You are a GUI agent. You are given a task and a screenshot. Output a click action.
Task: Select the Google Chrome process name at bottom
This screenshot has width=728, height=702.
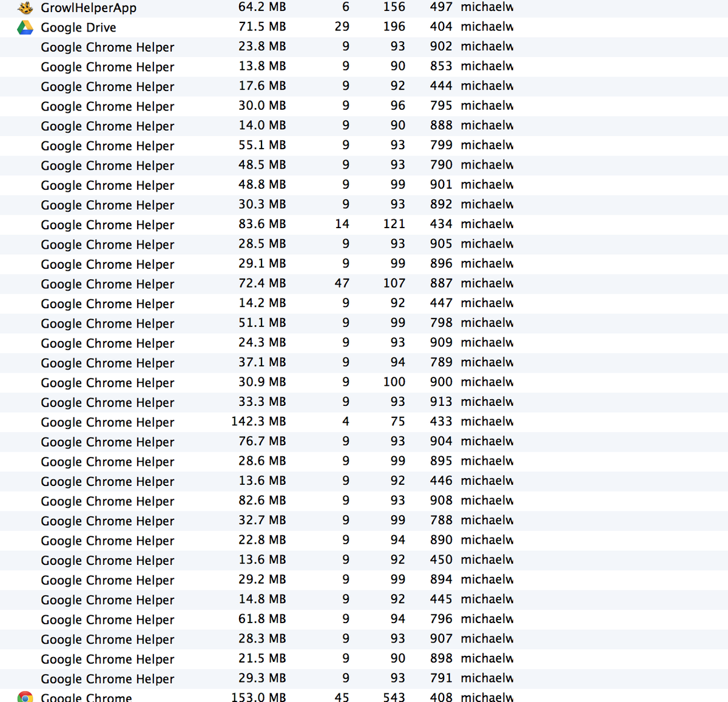(86, 697)
